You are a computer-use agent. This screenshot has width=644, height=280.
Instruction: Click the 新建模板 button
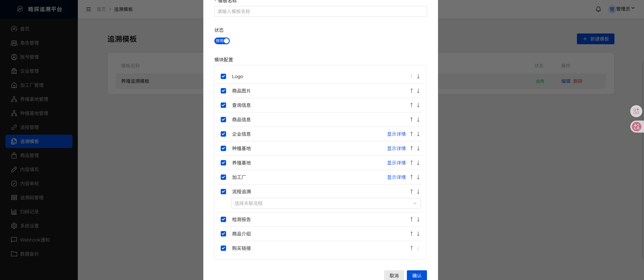point(596,39)
